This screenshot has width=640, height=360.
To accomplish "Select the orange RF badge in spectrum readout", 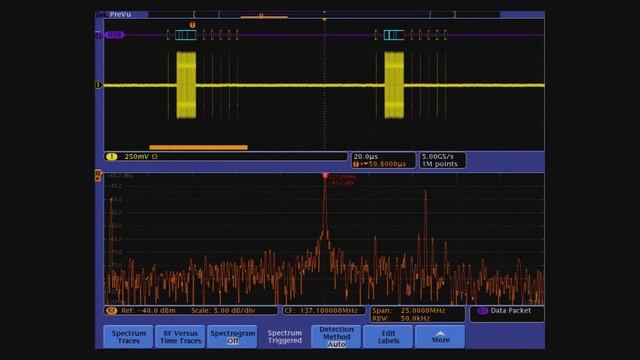I will 111,311.
